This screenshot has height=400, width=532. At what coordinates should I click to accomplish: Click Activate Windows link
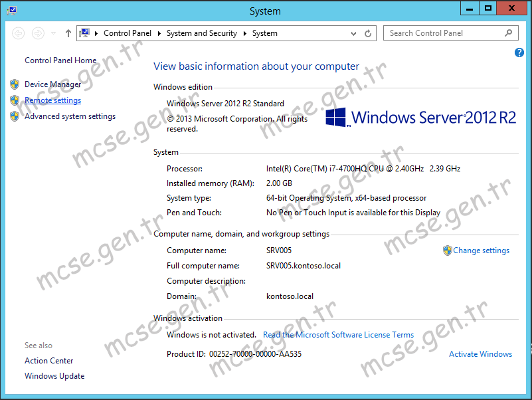click(480, 353)
